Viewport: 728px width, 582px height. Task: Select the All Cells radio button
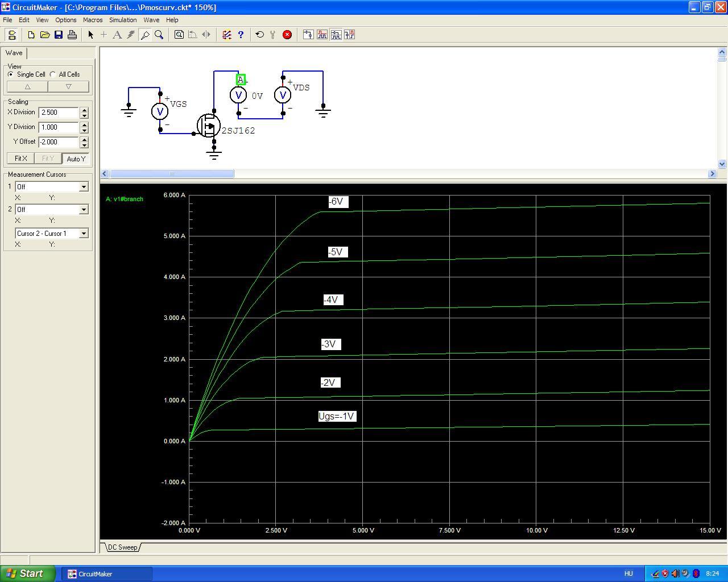[x=53, y=74]
